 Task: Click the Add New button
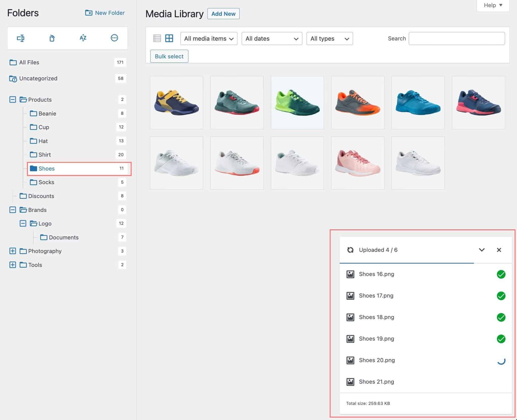223,14
